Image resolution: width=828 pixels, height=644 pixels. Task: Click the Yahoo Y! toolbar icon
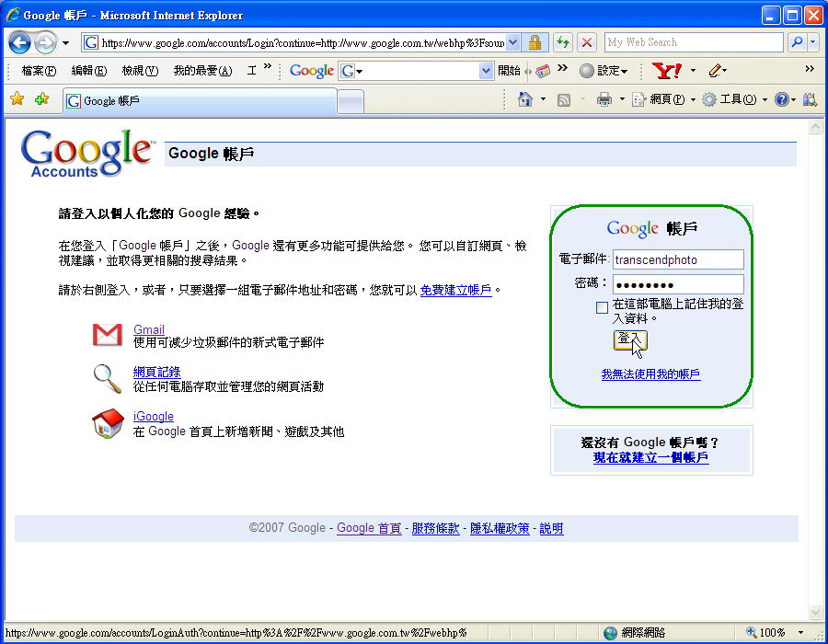pos(667,71)
